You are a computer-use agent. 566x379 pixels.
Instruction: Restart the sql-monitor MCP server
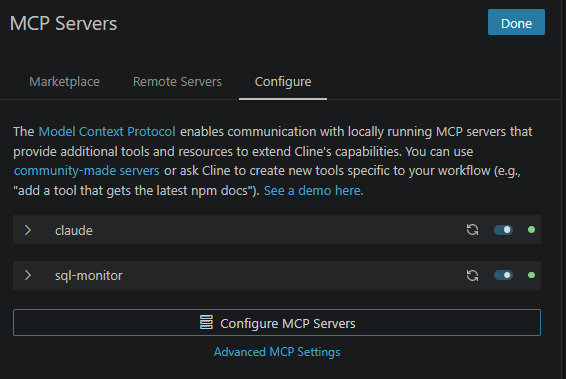point(472,275)
